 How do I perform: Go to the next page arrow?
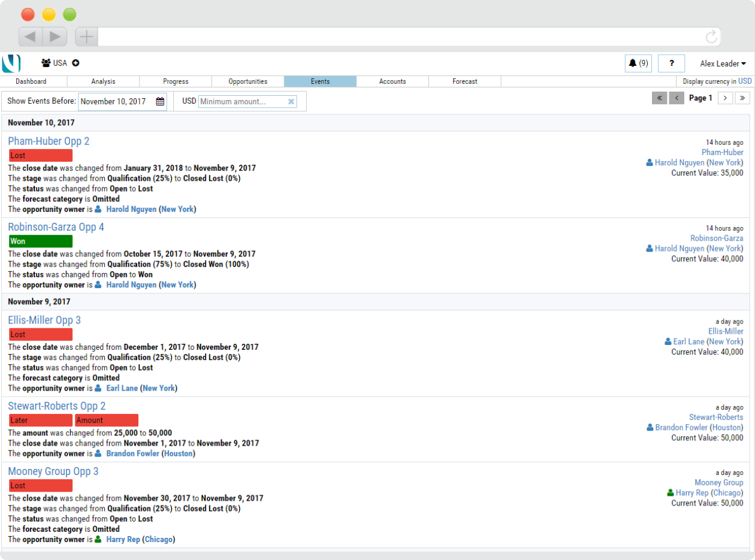pyautogui.click(x=725, y=98)
